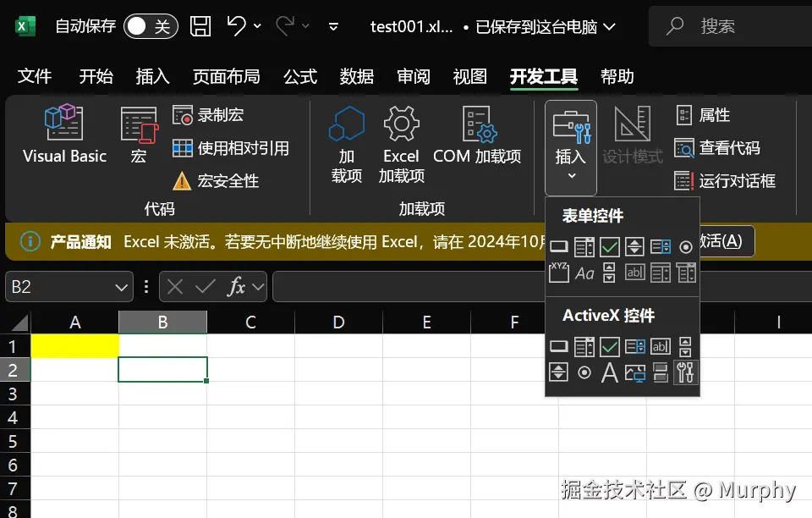Expand the 已保存到这台电脑 file location chevron

click(610, 26)
